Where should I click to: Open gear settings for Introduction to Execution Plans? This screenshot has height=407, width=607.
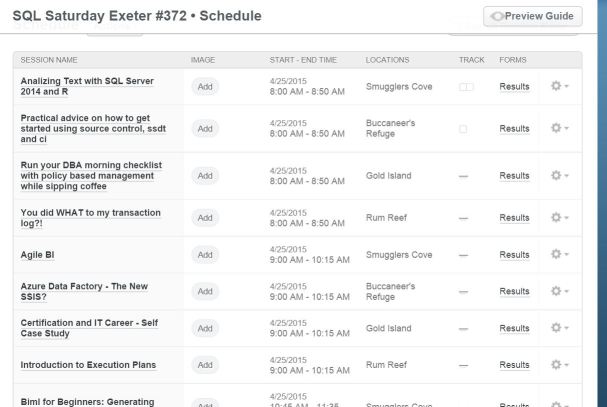pos(560,364)
